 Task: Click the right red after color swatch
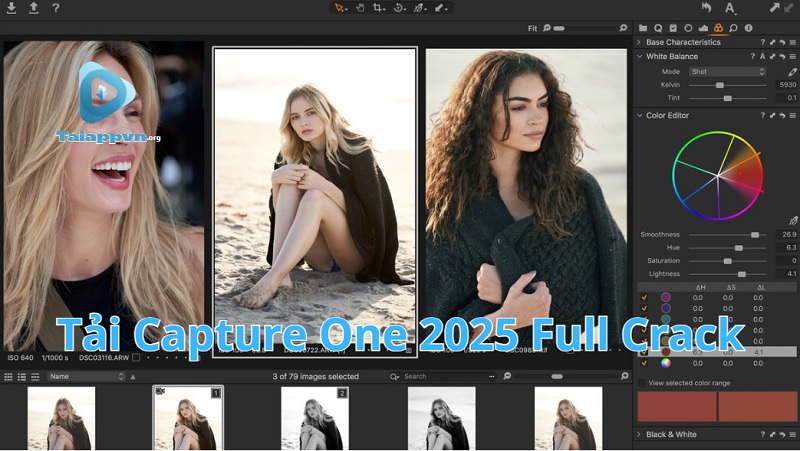[x=758, y=407]
